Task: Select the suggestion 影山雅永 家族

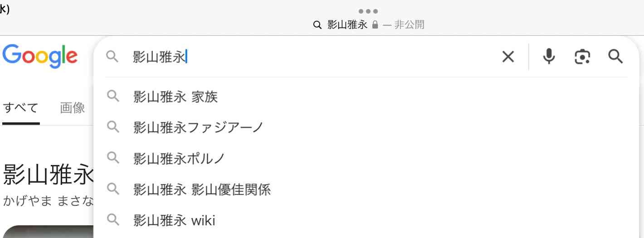Action: coord(176,97)
